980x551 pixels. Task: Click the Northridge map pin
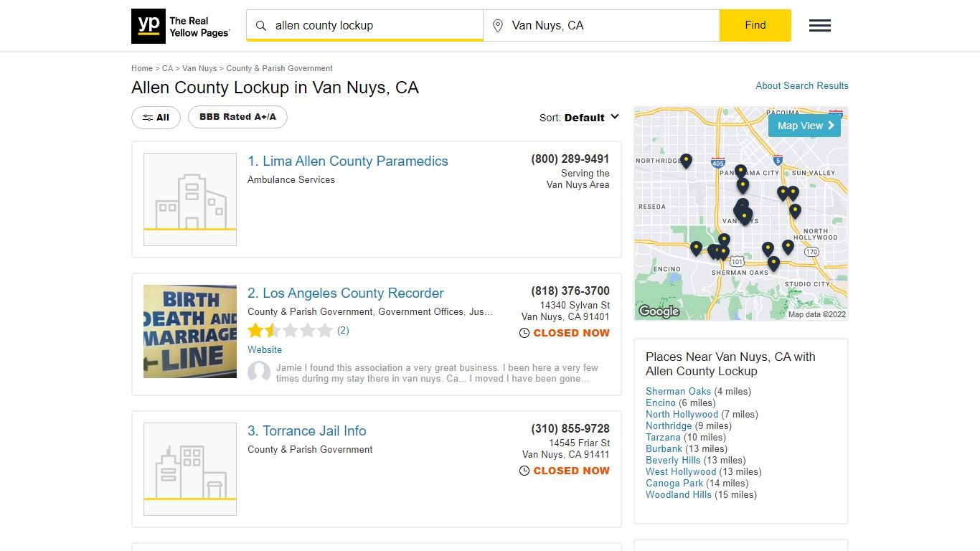coord(686,161)
